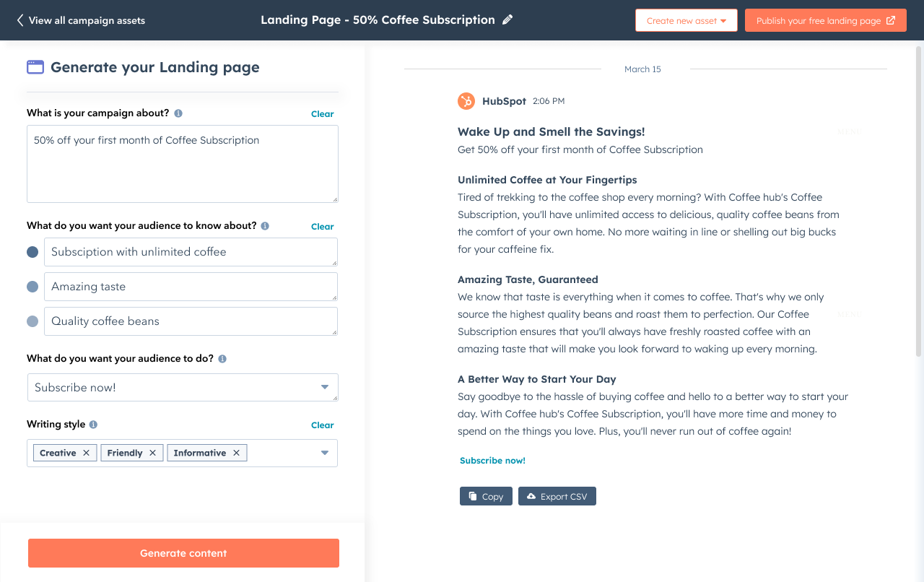Click the info icon beside campaign question
Viewport: 924px width, 582px height.
tap(178, 113)
